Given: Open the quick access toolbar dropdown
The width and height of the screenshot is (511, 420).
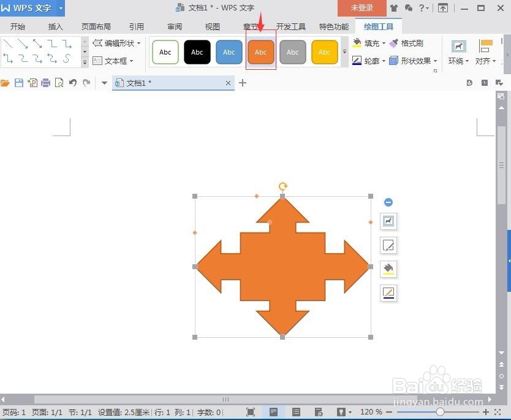Looking at the screenshot, I should (104, 83).
